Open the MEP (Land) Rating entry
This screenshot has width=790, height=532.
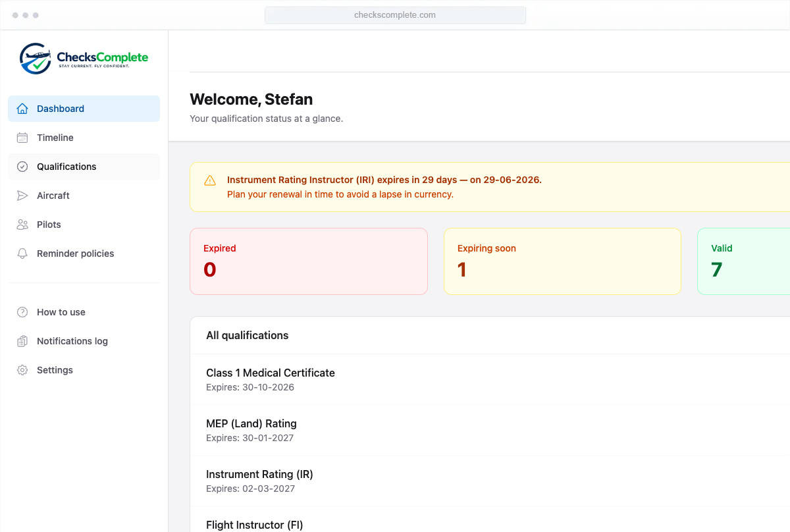(x=490, y=430)
